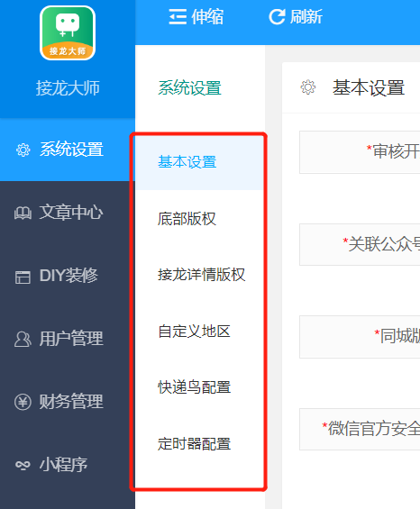Image resolution: width=420 pixels, height=509 pixels.
Task: Click the user icon for 用户管理
Action: coord(23,340)
